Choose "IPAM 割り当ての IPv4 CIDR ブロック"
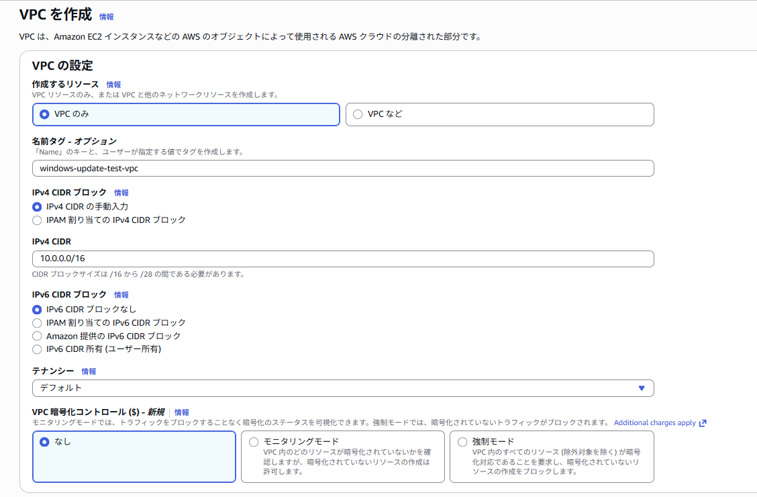757x497 pixels. [37, 220]
